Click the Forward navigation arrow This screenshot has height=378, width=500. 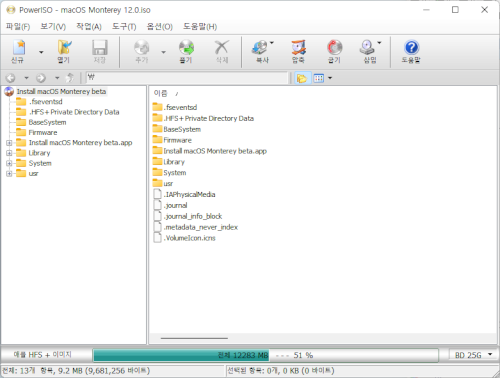[41, 78]
